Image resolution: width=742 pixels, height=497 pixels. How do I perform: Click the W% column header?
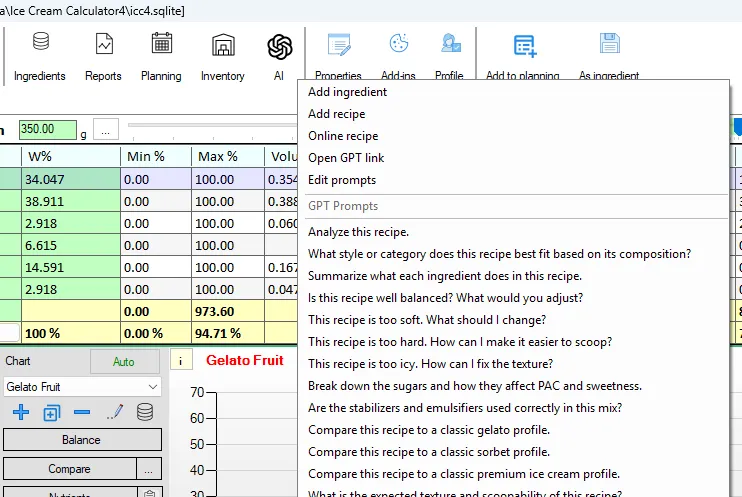tap(71, 157)
